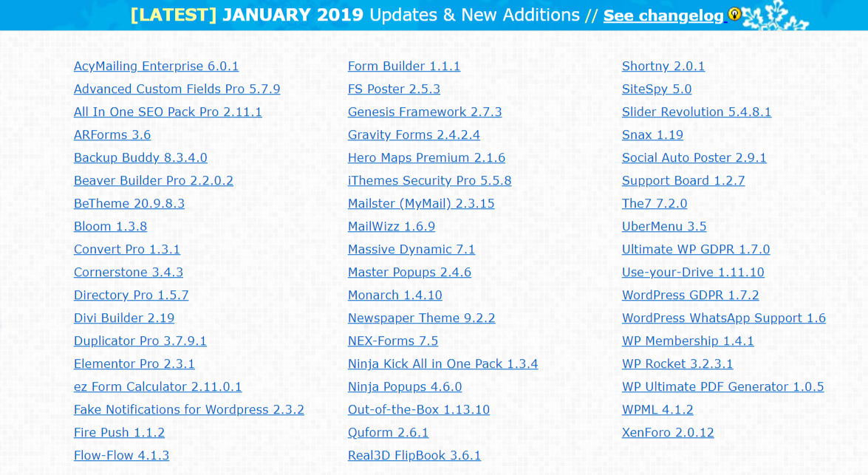Open Ninja Popups 4.6.0 link
This screenshot has height=475, width=868.
[405, 386]
